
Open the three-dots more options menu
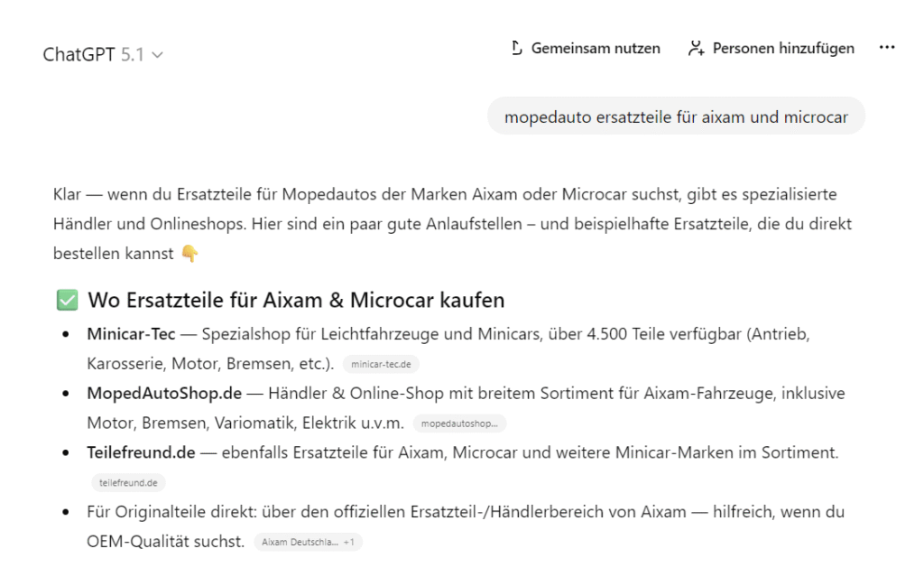coord(887,48)
